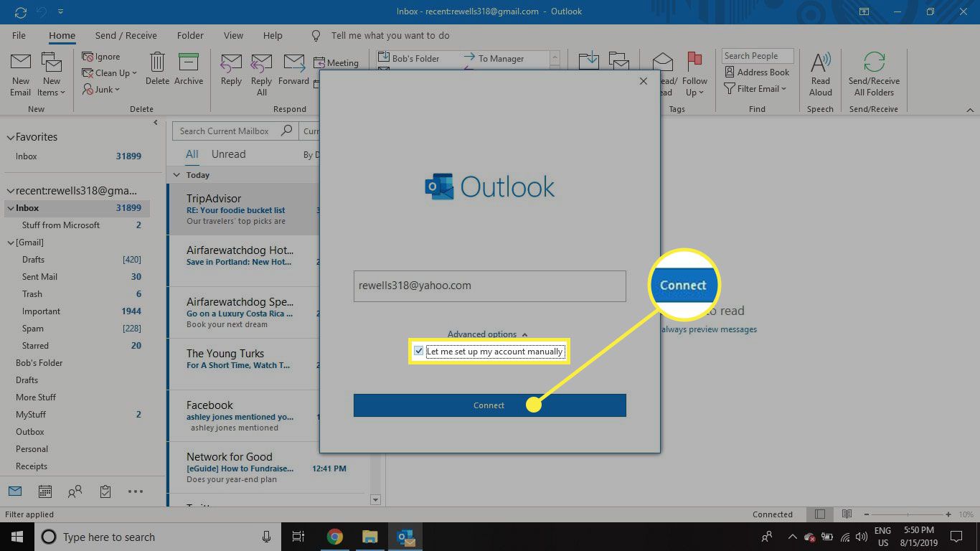Switch to the Home tab
Image resolution: width=980 pixels, height=551 pixels.
click(62, 35)
